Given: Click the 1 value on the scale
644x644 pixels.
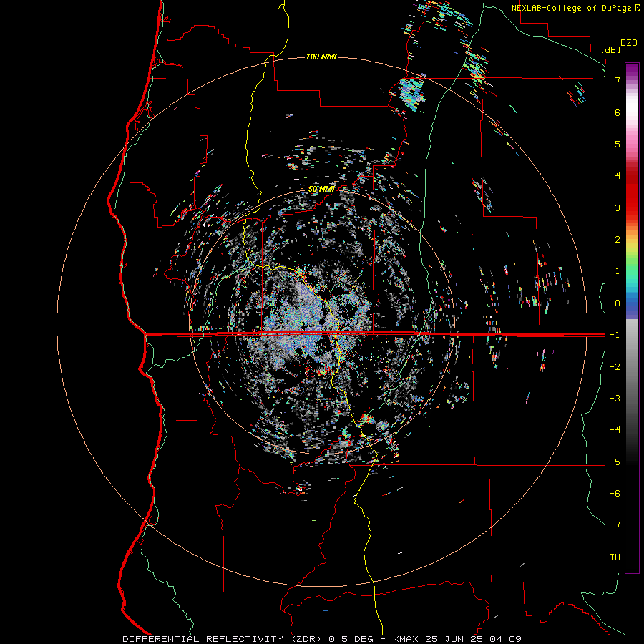Looking at the screenshot, I should pos(618,271).
